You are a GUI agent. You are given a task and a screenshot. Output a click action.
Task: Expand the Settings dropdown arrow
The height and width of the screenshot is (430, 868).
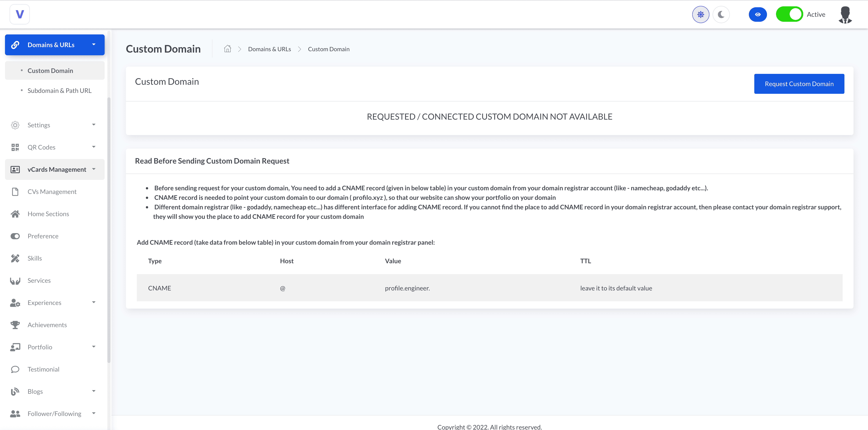(x=94, y=125)
